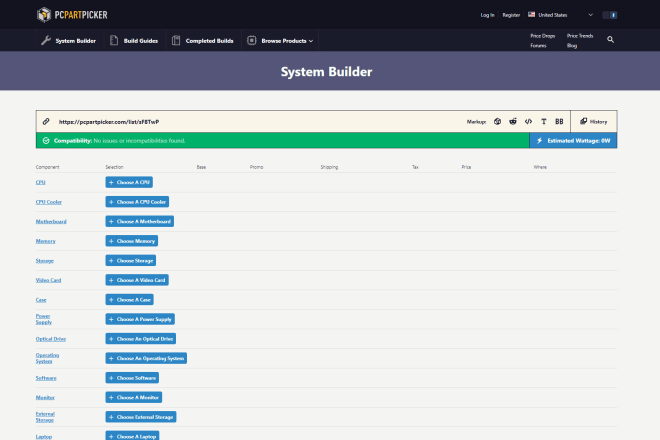Expand Browse Products menu
Image resolution: width=660 pixels, height=440 pixels.
point(280,41)
